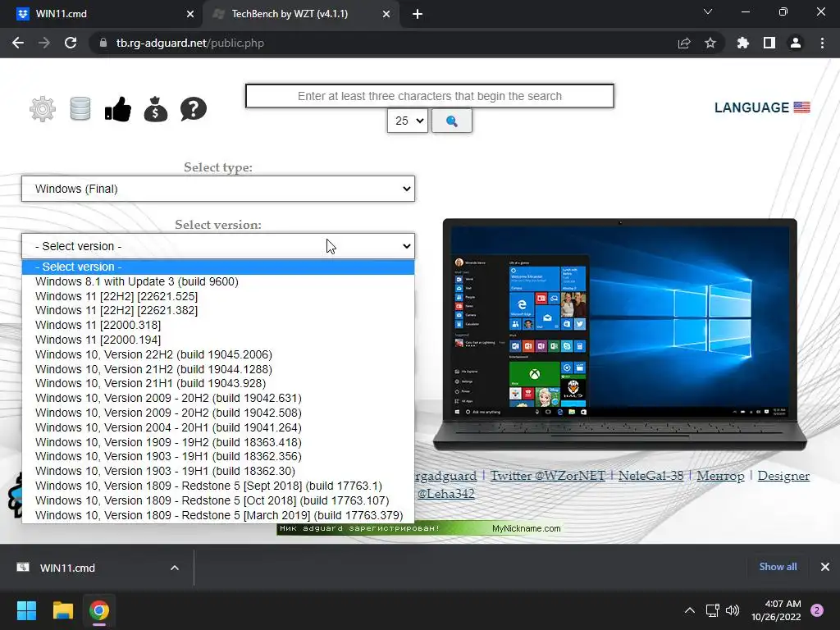Viewport: 840px width, 630px height.
Task: Open a new browser tab with plus
Action: click(418, 14)
